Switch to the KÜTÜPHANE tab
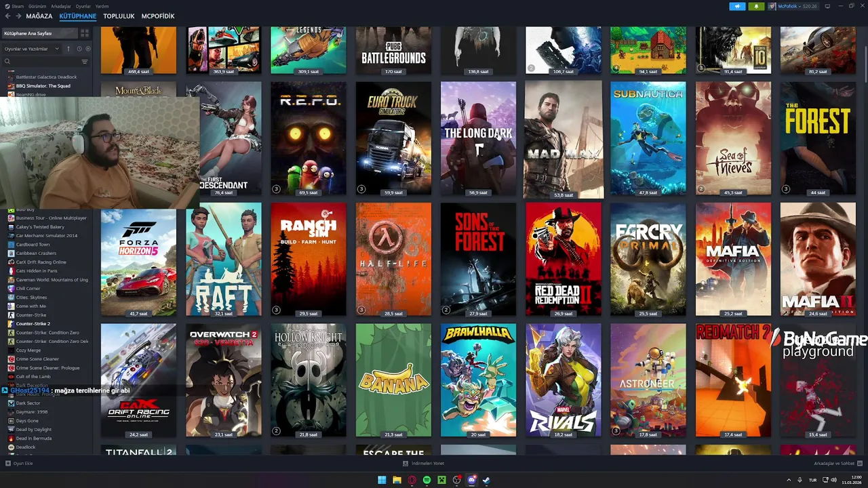Image resolution: width=868 pixels, height=488 pixels. pyautogui.click(x=77, y=16)
